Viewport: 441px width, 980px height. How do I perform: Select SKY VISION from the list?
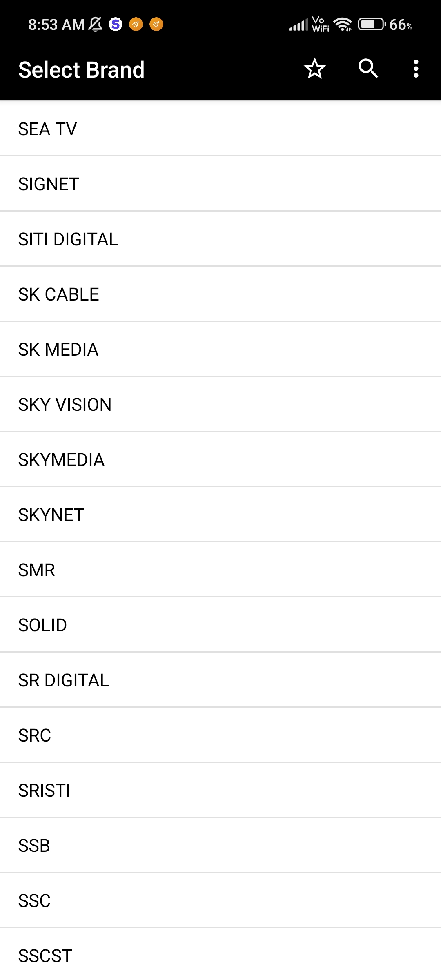[220, 404]
